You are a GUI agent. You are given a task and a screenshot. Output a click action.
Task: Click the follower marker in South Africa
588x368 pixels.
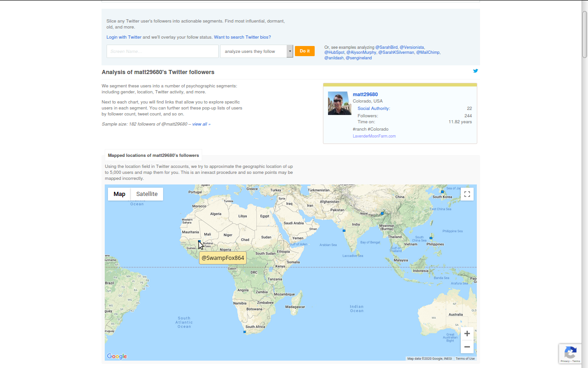click(x=245, y=332)
